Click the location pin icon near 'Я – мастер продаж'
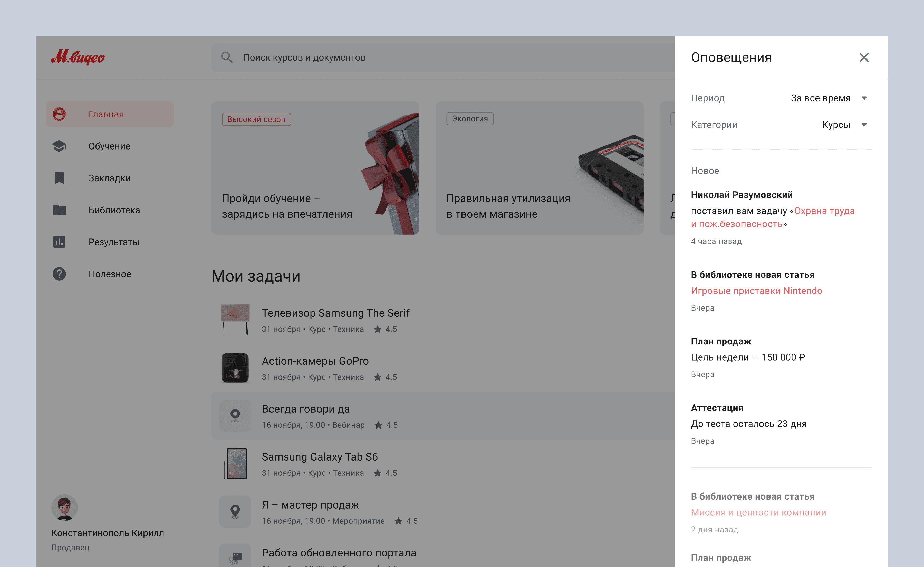Viewport: 924px width, 567px height. (235, 511)
